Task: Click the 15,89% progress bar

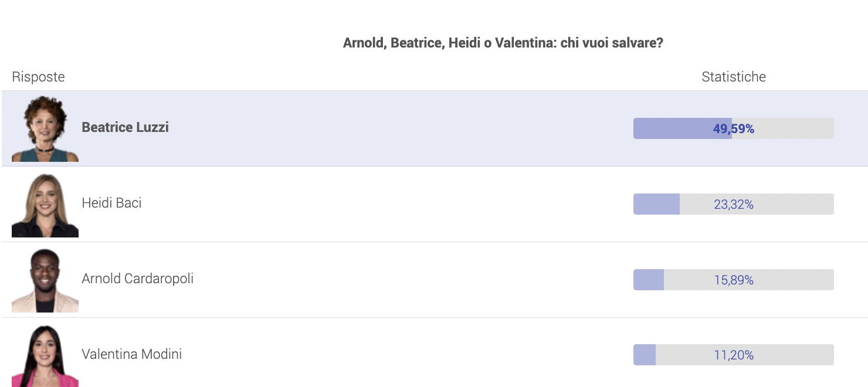Action: point(734,280)
